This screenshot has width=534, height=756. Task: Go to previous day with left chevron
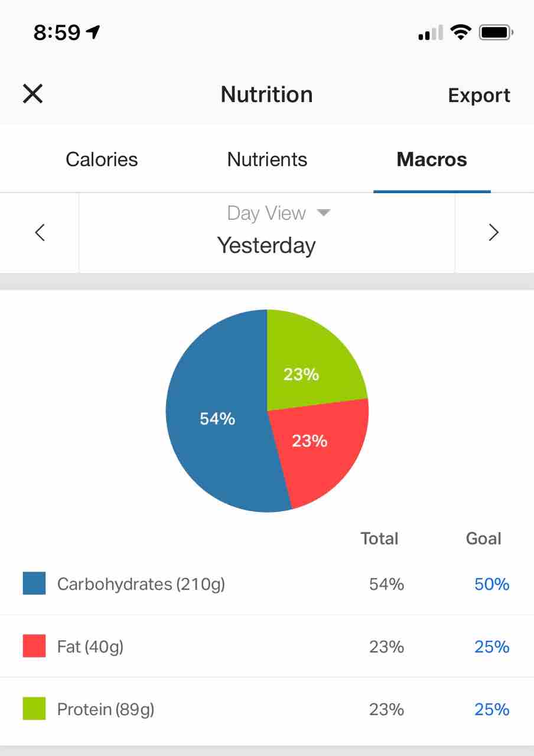pyautogui.click(x=40, y=233)
